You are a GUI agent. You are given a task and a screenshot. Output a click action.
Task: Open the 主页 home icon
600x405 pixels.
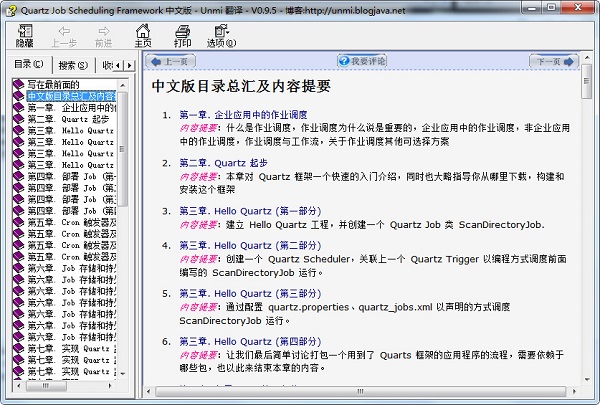[x=143, y=36]
